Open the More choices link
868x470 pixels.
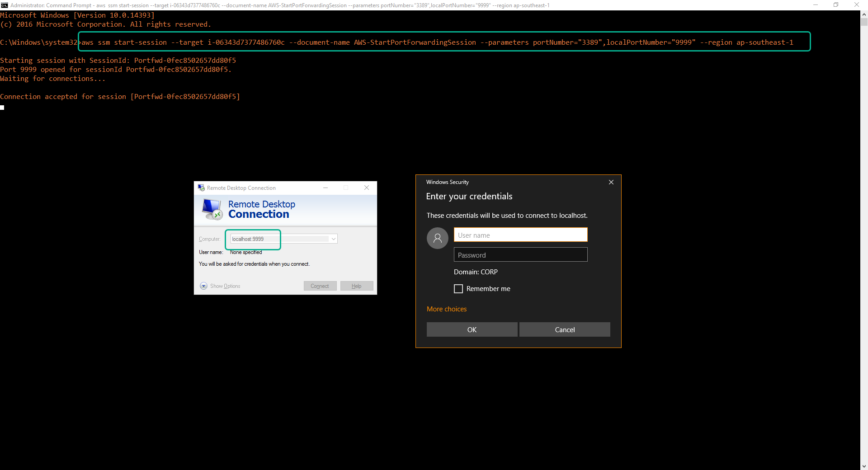(446, 309)
